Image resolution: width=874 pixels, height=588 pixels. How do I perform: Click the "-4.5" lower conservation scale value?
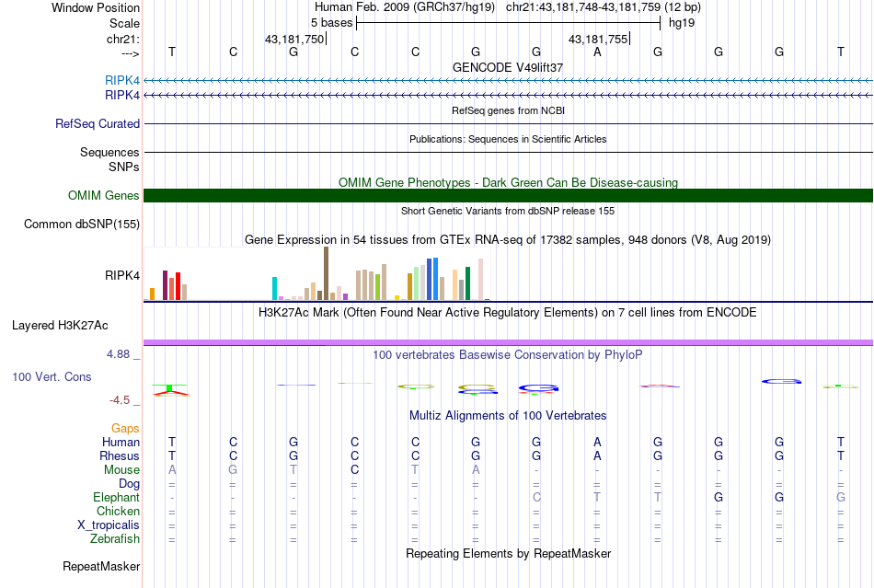(120, 400)
